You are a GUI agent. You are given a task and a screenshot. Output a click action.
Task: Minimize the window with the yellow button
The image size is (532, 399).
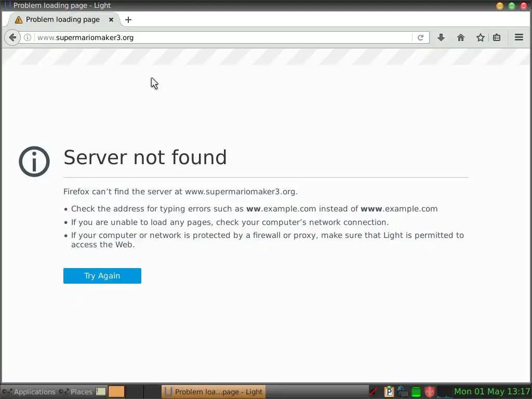[x=500, y=6]
